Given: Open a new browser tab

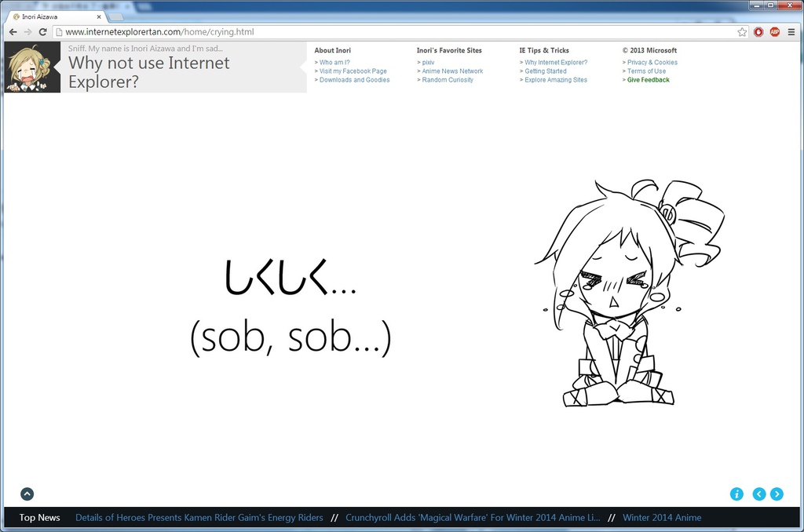Looking at the screenshot, I should pos(116,17).
